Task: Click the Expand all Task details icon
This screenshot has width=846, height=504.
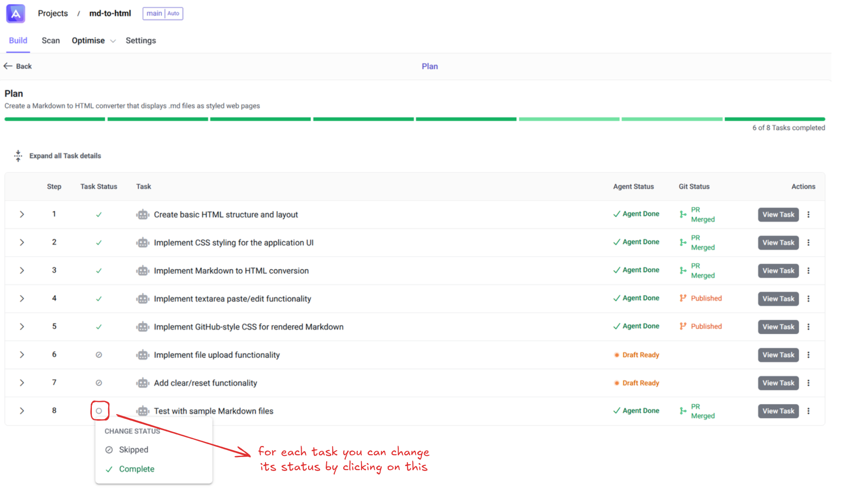Action: [x=18, y=156]
